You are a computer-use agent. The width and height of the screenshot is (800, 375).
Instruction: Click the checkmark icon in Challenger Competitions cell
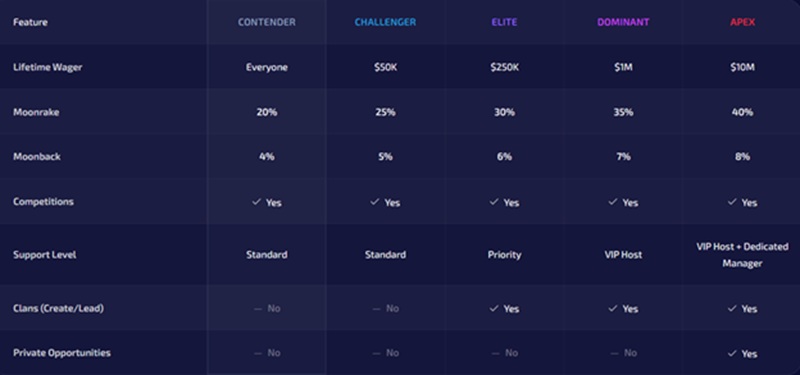[x=375, y=202]
